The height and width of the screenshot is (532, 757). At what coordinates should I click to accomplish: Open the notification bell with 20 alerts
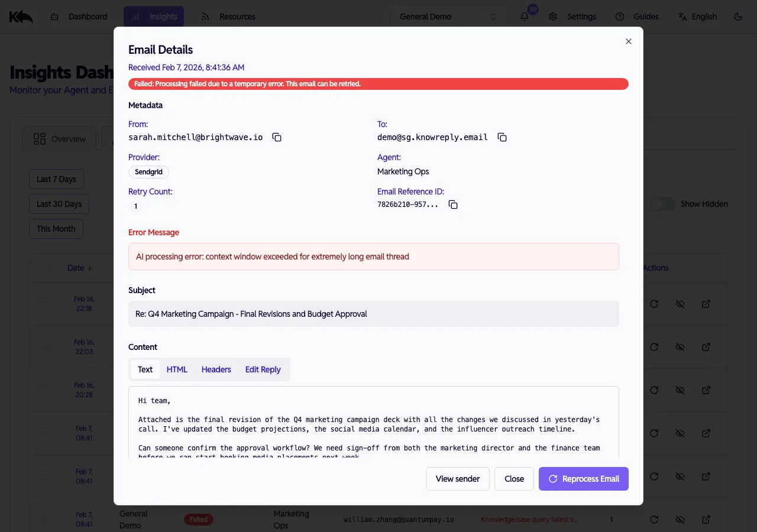524,17
